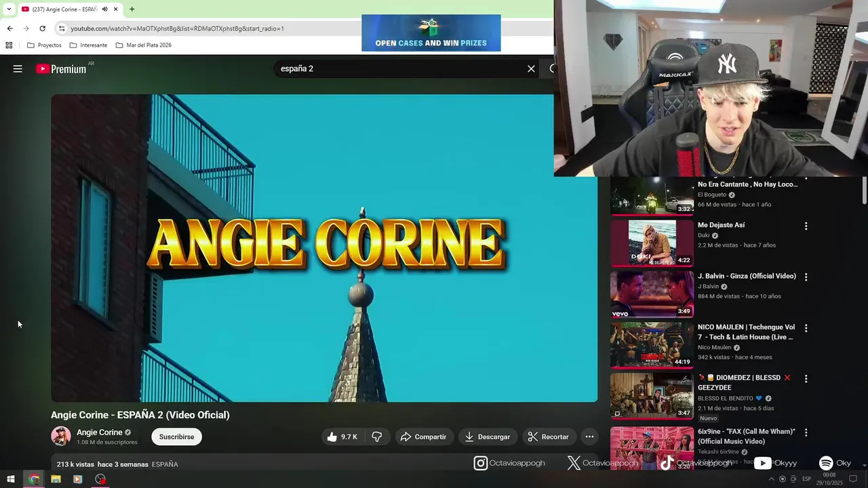
Task: Click the Recortar clip button
Action: point(549,437)
